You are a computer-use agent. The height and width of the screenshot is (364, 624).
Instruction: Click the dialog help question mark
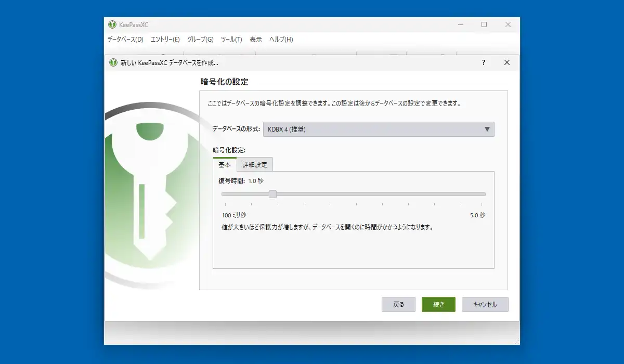(x=484, y=62)
